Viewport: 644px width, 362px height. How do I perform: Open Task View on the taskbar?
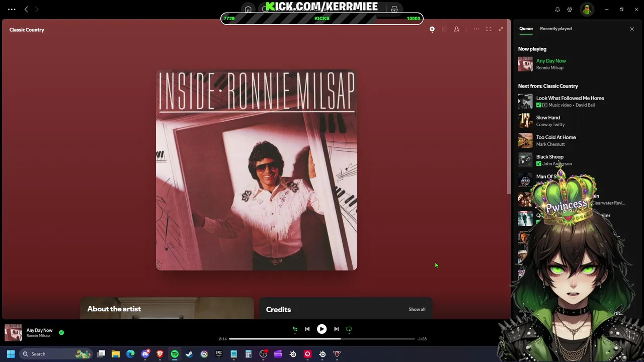pyautogui.click(x=101, y=354)
